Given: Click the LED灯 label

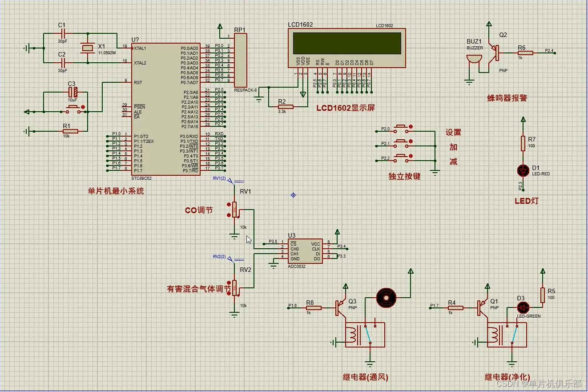Looking at the screenshot, I should click(x=527, y=201).
